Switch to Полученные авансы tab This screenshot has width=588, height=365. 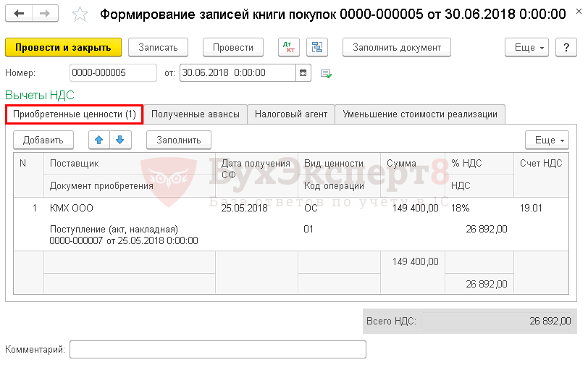click(195, 114)
